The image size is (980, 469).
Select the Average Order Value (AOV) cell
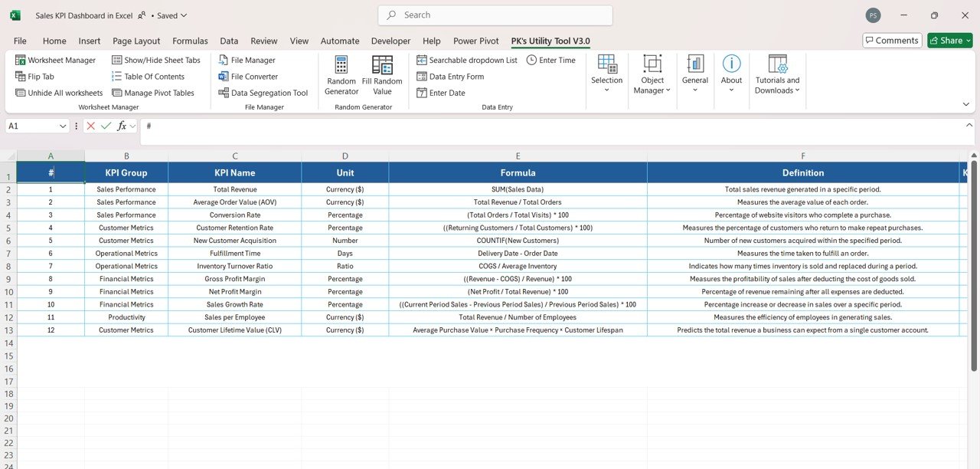pos(235,202)
